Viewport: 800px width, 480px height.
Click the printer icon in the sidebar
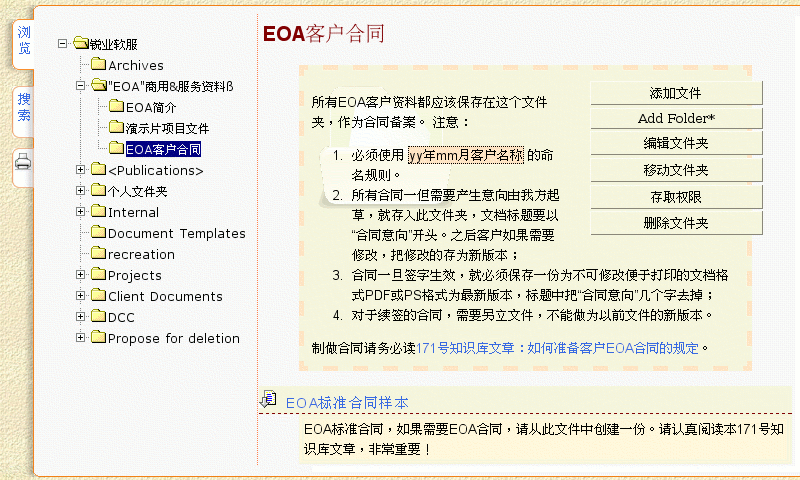[x=23, y=161]
